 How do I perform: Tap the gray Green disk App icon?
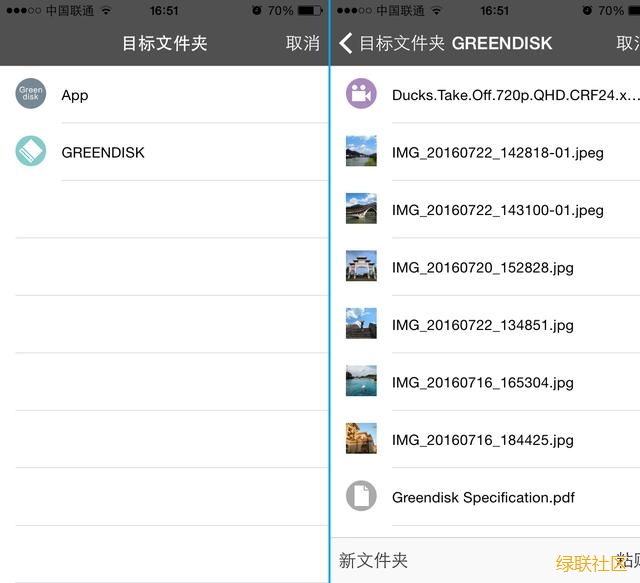point(31,94)
